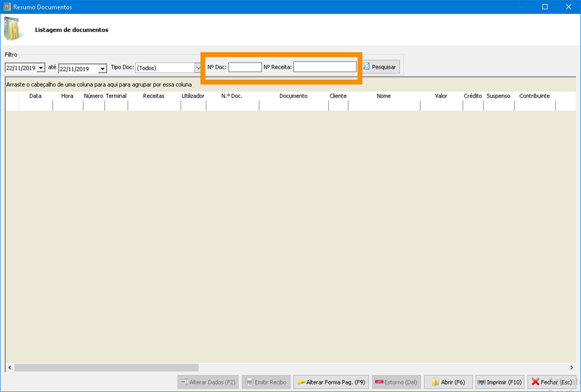Focus the Nº Receita text field
The height and width of the screenshot is (392, 581).
tap(325, 67)
